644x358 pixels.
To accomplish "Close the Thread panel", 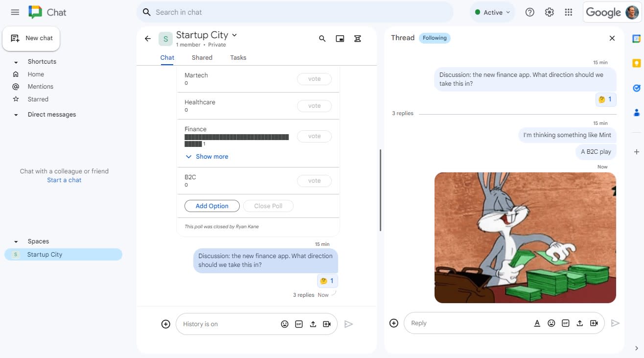I will click(x=612, y=38).
